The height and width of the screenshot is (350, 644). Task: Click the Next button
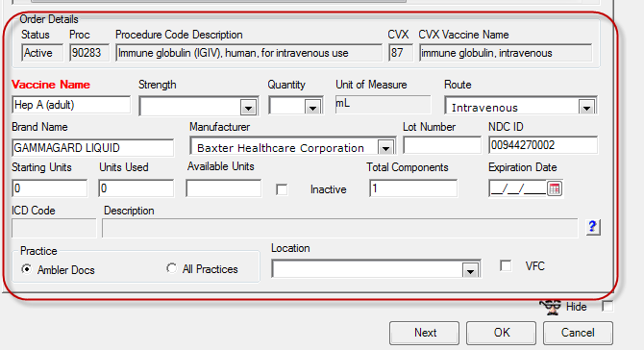(x=424, y=333)
